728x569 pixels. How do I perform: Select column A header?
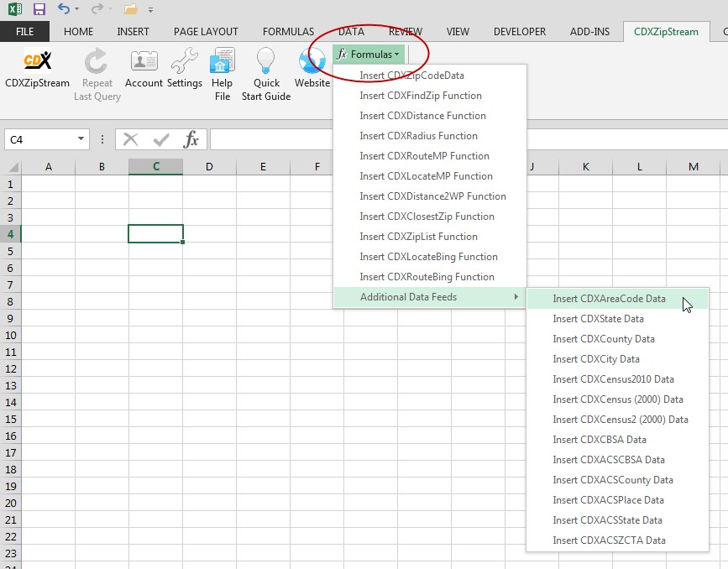point(49,167)
